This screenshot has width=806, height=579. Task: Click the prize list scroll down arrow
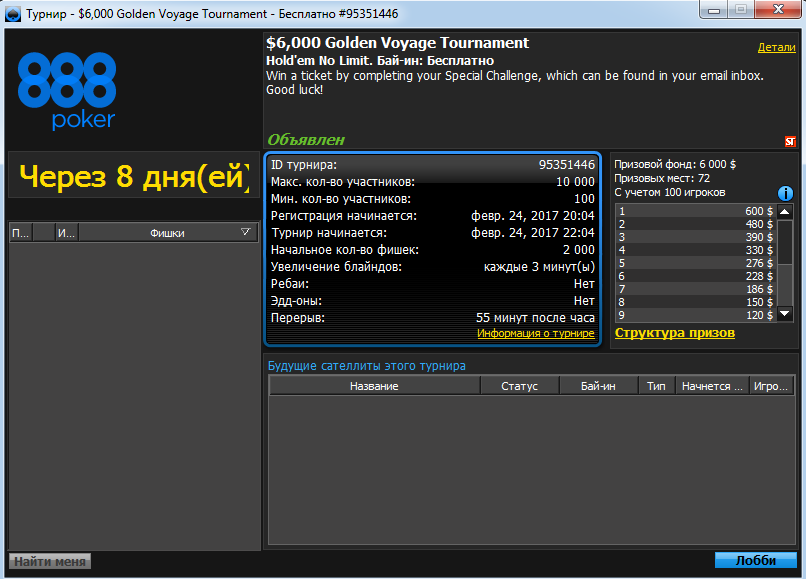tap(784, 313)
